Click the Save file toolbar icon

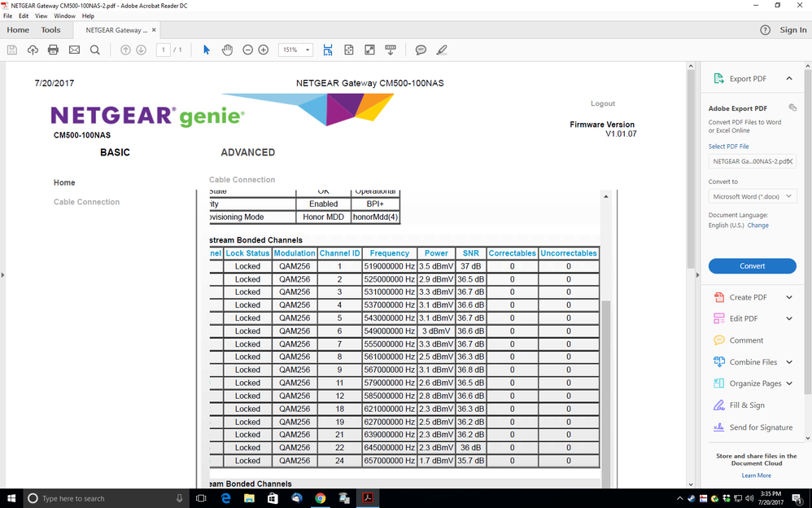12,50
